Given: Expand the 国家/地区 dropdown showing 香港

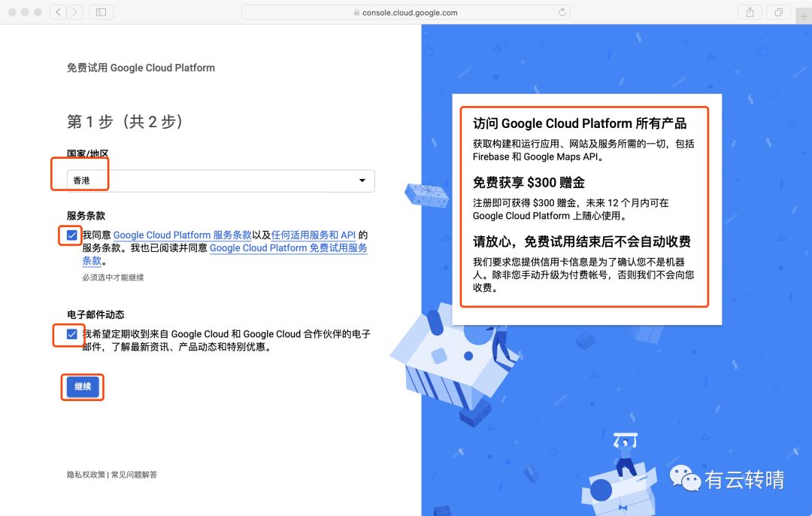Looking at the screenshot, I should click(221, 181).
